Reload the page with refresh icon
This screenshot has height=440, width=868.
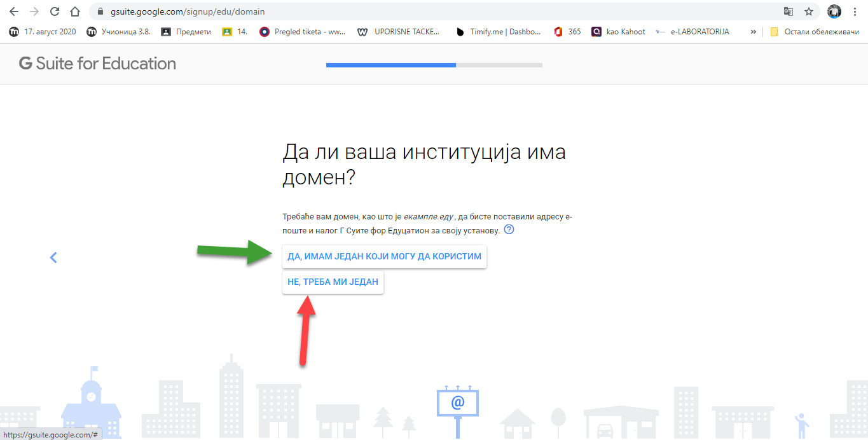pyautogui.click(x=55, y=11)
